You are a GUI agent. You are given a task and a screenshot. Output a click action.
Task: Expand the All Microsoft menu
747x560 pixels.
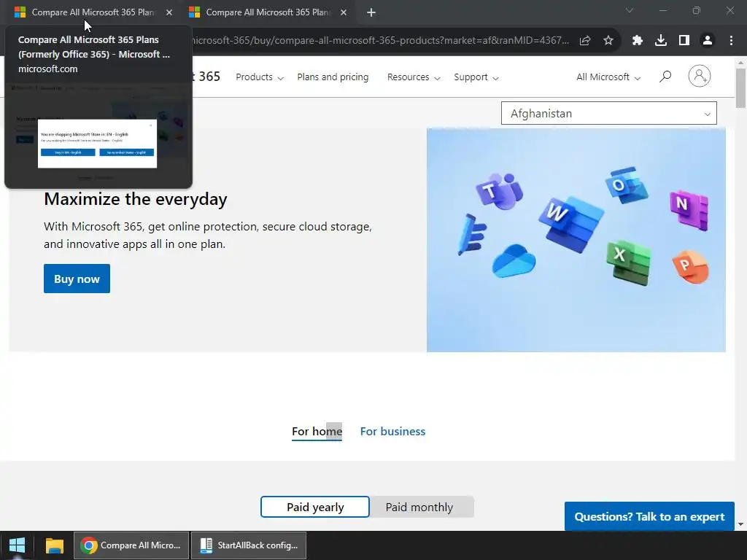(608, 77)
